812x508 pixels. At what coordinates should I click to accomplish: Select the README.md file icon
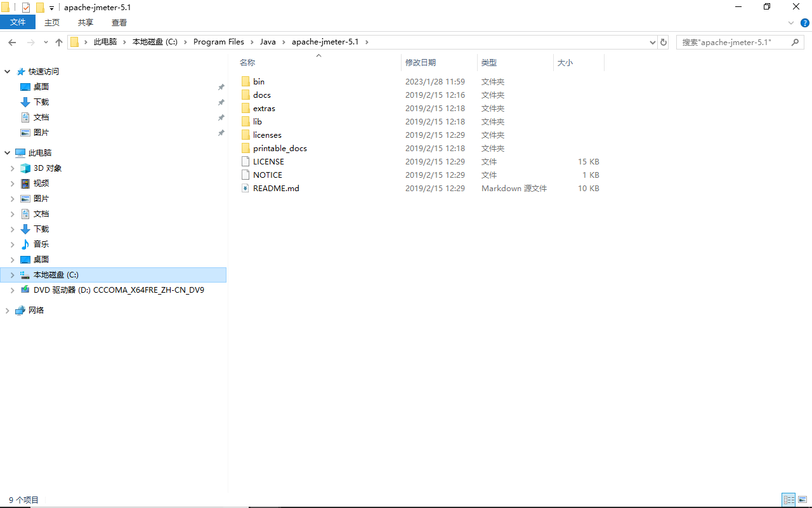246,188
